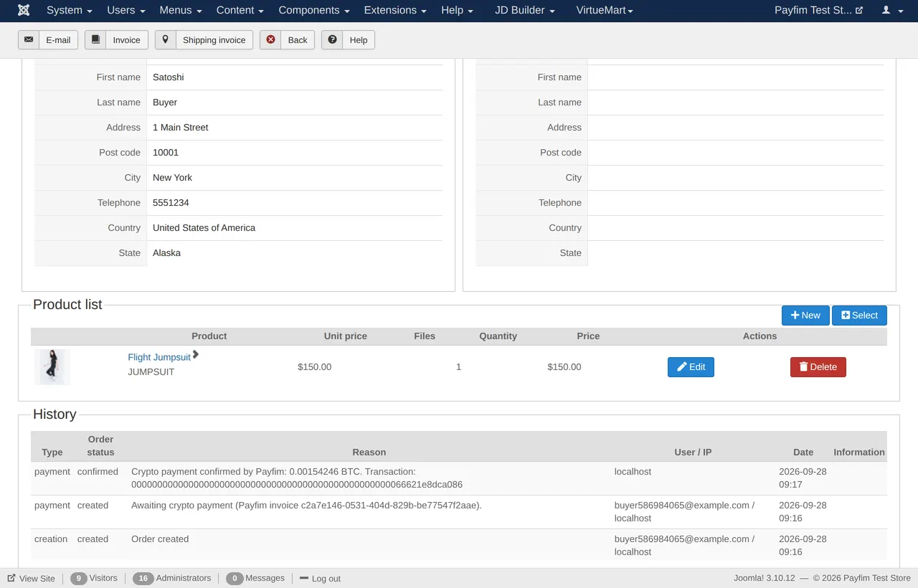Click the Administrators count badge
918x588 pixels.
click(143, 579)
